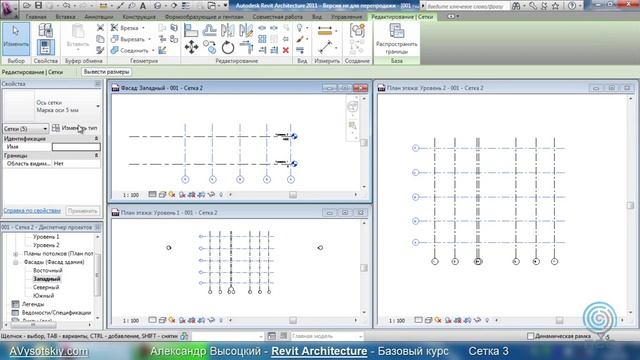Select the Mirror draw axis tool
The image size is (640, 360).
(x=246, y=30)
